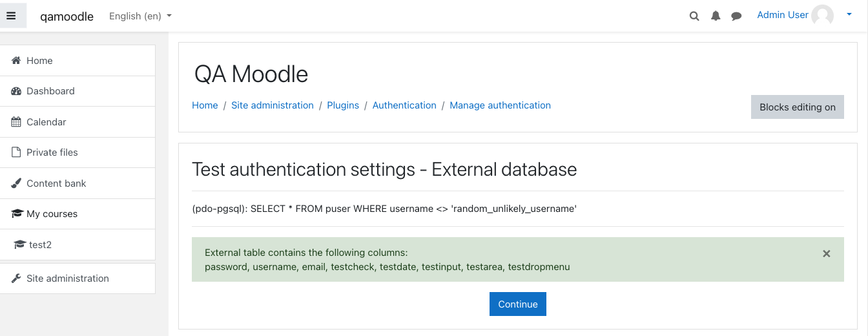Screen dimensions: 868x336
Task: Click the Continue button
Action: (518, 304)
